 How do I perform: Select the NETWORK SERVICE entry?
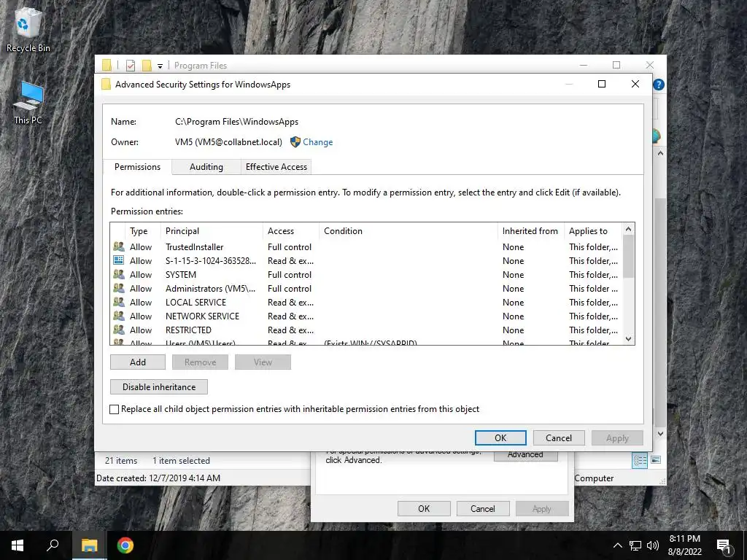[366, 316]
